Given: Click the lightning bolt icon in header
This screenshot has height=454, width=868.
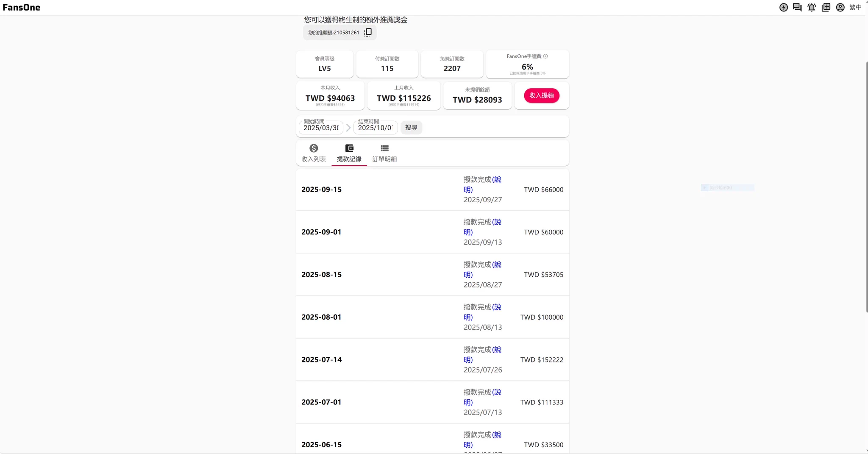Looking at the screenshot, I should (783, 8).
